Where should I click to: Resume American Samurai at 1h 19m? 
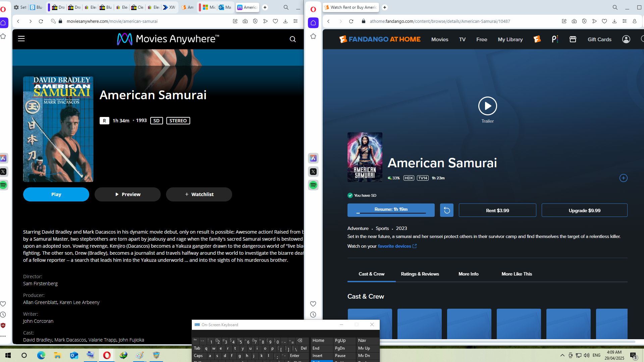[391, 210]
